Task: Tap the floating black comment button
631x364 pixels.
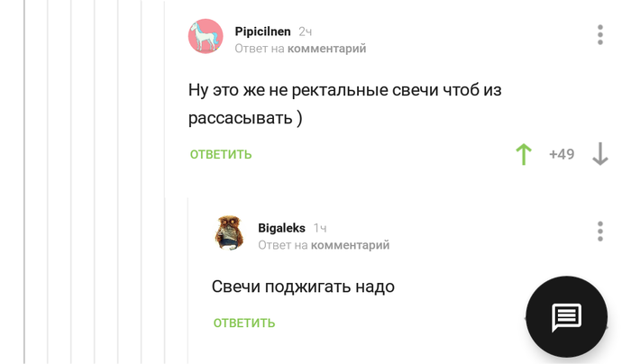Action: [x=566, y=316]
